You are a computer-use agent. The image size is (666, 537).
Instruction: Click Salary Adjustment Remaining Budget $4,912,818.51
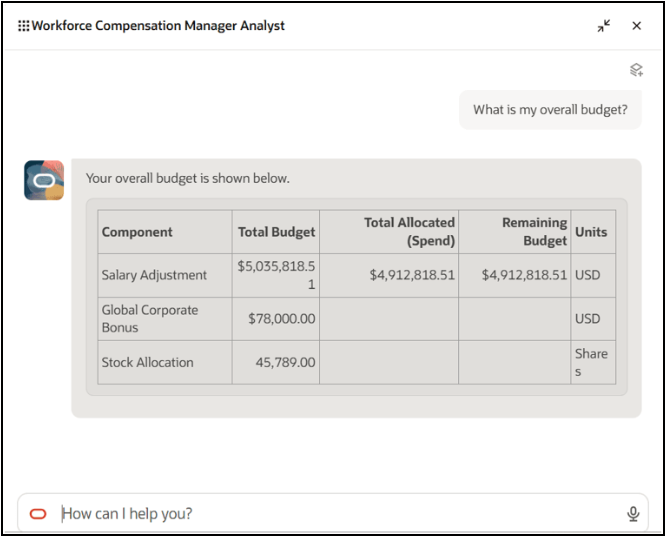click(524, 275)
